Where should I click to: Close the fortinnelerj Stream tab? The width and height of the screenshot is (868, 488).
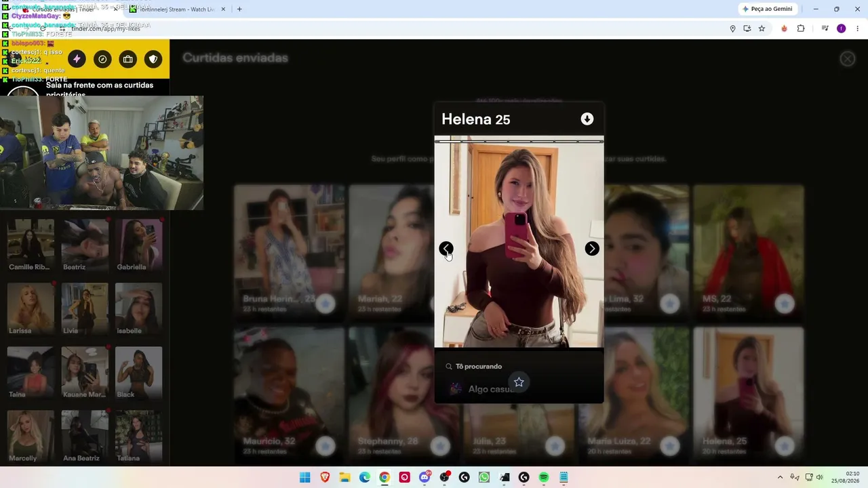click(x=222, y=9)
